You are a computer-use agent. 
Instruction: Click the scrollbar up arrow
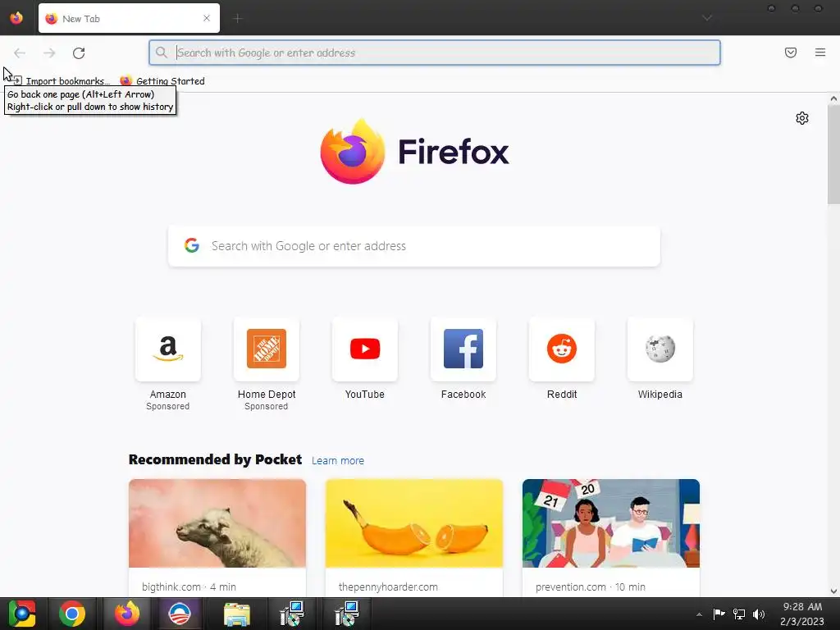coord(833,98)
